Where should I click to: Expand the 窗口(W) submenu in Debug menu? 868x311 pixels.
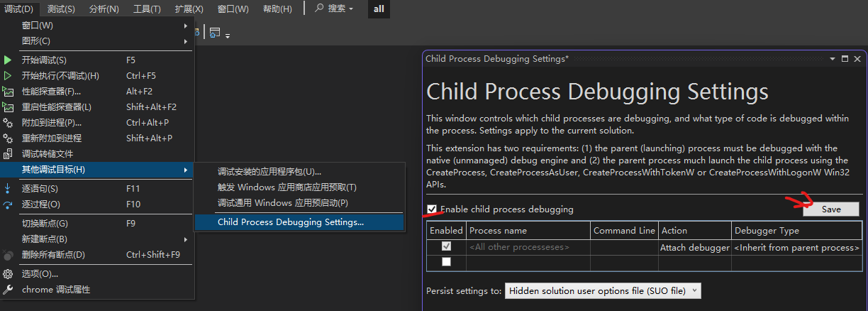pyautogui.click(x=96, y=26)
